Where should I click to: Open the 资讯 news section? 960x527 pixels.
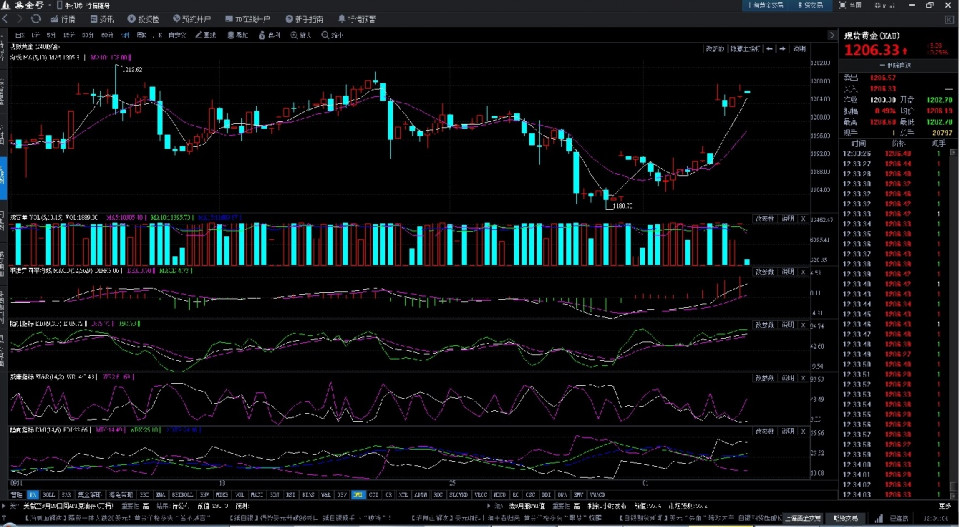(x=102, y=19)
